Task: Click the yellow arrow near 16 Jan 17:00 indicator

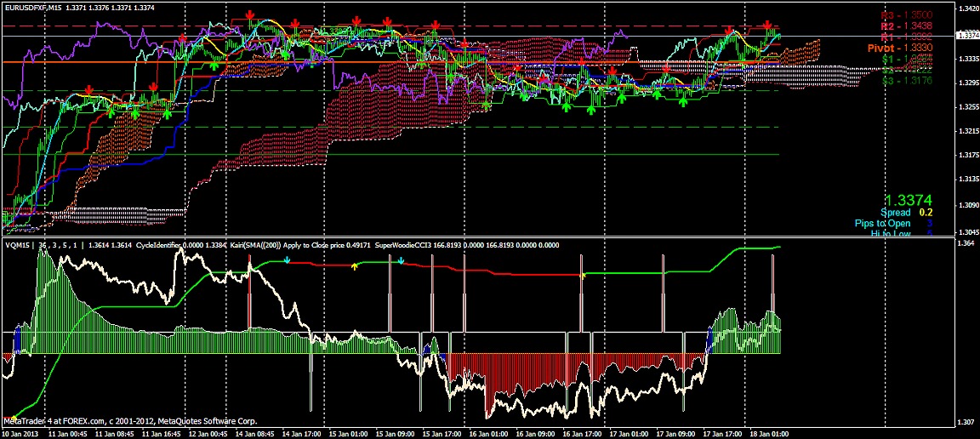Action: [x=583, y=276]
